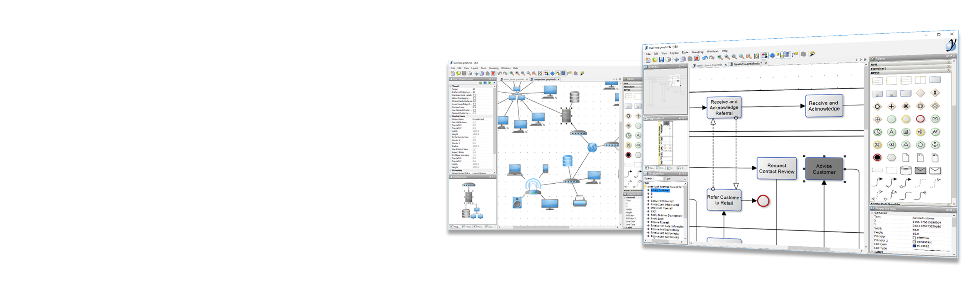Click the red Delete icon in right toolbar

point(697,59)
